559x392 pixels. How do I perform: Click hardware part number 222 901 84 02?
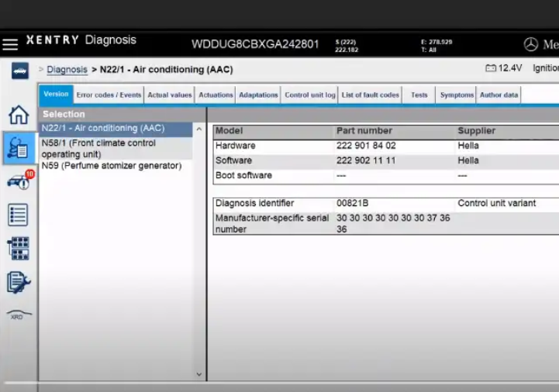(x=366, y=146)
